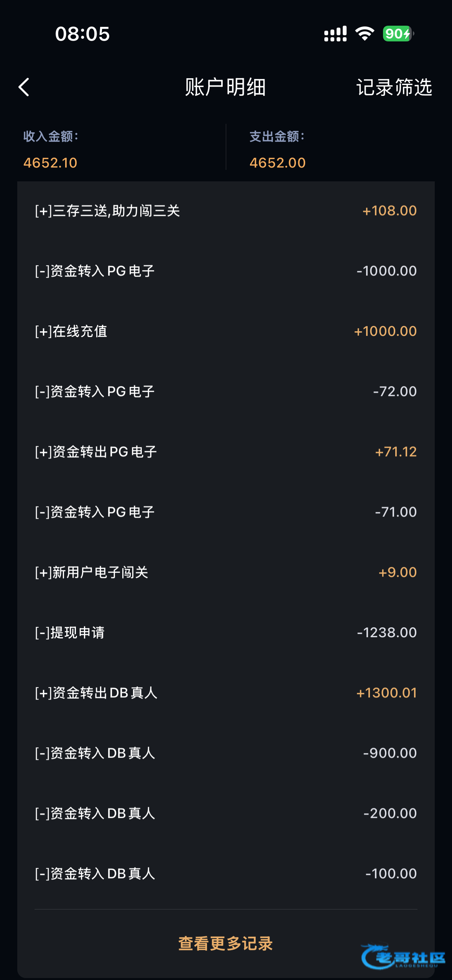452x980 pixels.
Task: View the +71.12 PG transfer-out record
Action: [x=225, y=452]
